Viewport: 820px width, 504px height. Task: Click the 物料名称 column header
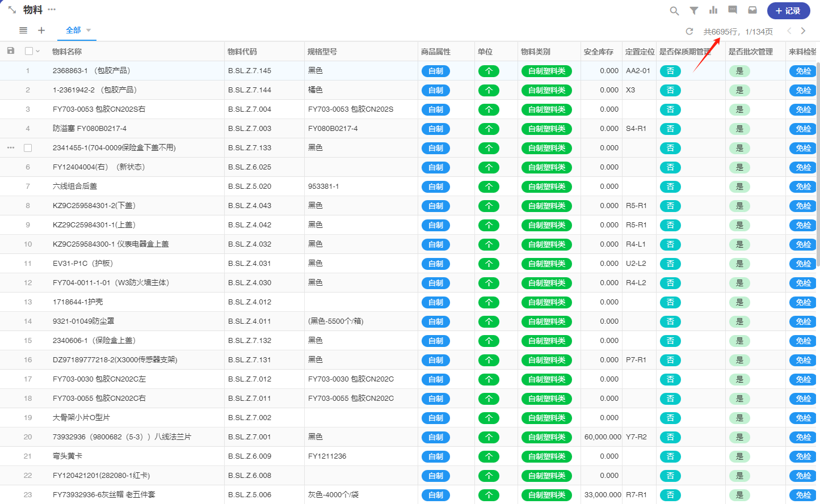coord(67,52)
